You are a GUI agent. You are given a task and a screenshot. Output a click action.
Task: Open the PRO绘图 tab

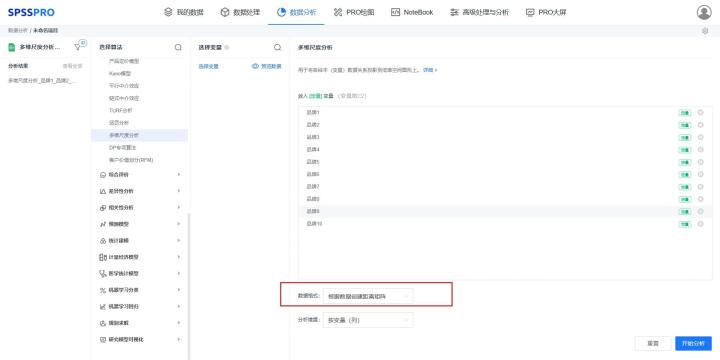point(354,12)
